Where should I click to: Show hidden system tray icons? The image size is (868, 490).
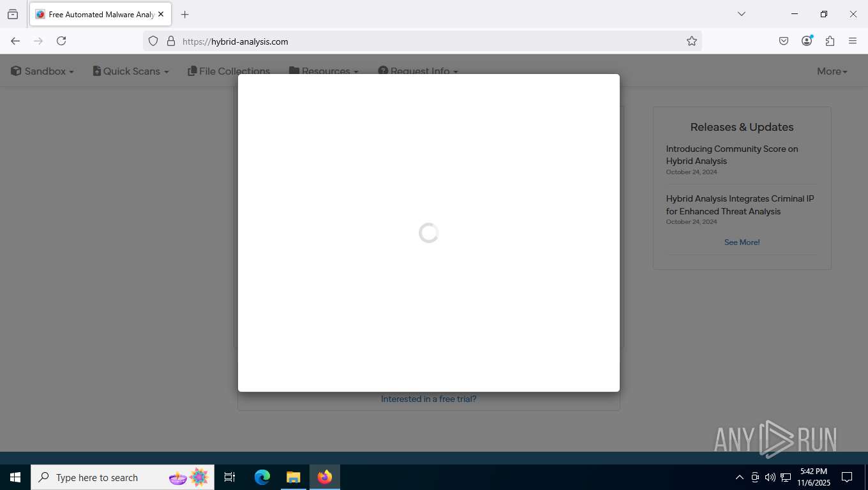[x=739, y=477]
